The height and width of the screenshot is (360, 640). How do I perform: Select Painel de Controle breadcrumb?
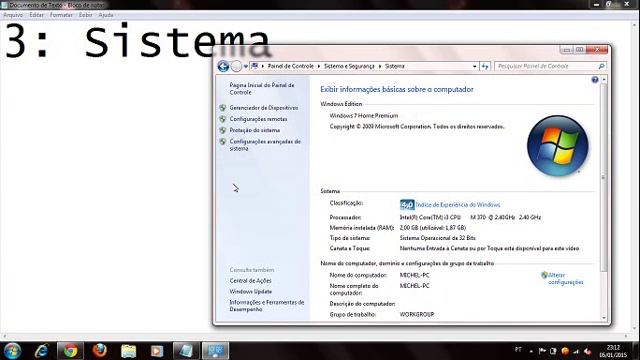pos(290,66)
